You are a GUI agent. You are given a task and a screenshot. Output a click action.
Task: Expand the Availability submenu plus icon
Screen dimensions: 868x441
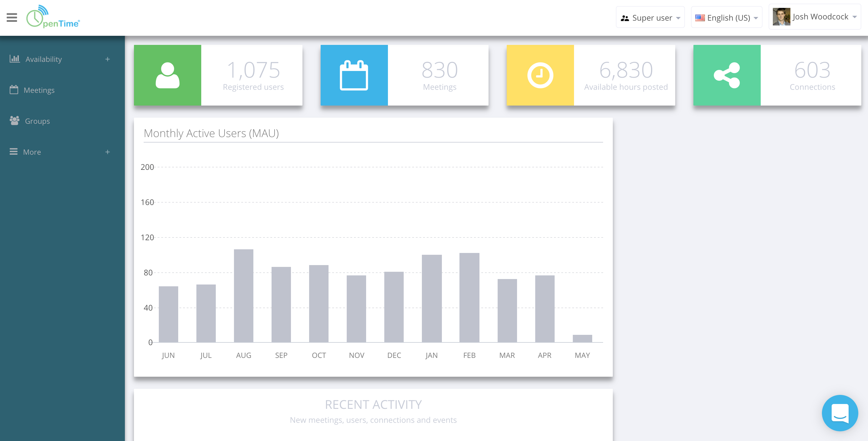click(108, 59)
